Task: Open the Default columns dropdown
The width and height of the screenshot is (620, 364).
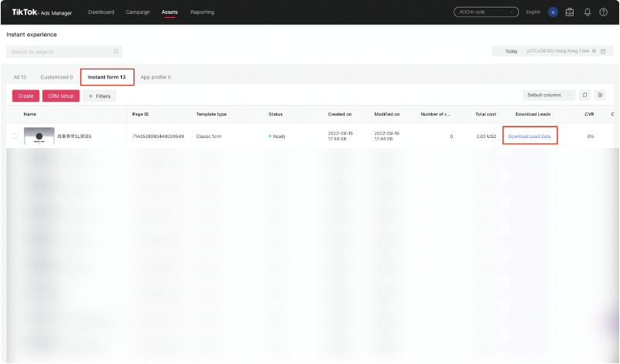Action: click(548, 96)
